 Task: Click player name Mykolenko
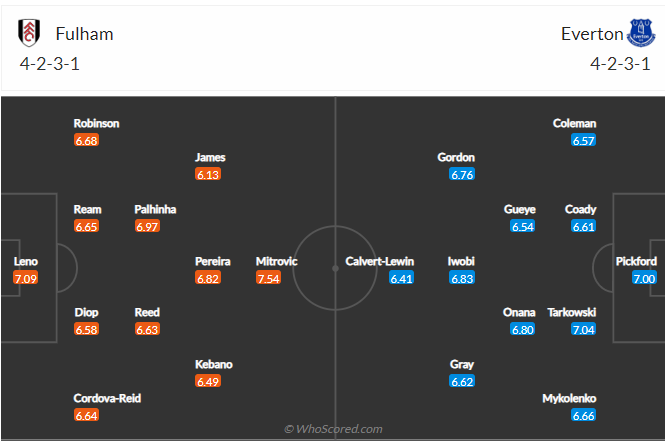coord(569,398)
